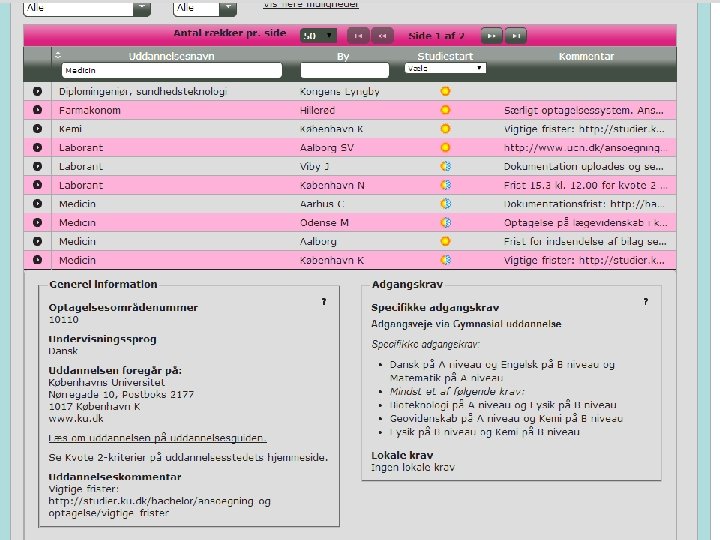720x540 pixels.
Task: Open the second Alle dropdown at top
Action: (205, 8)
